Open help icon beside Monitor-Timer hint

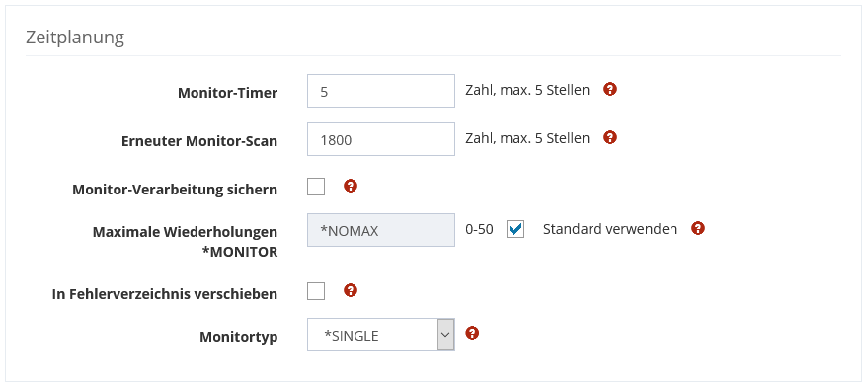click(610, 89)
